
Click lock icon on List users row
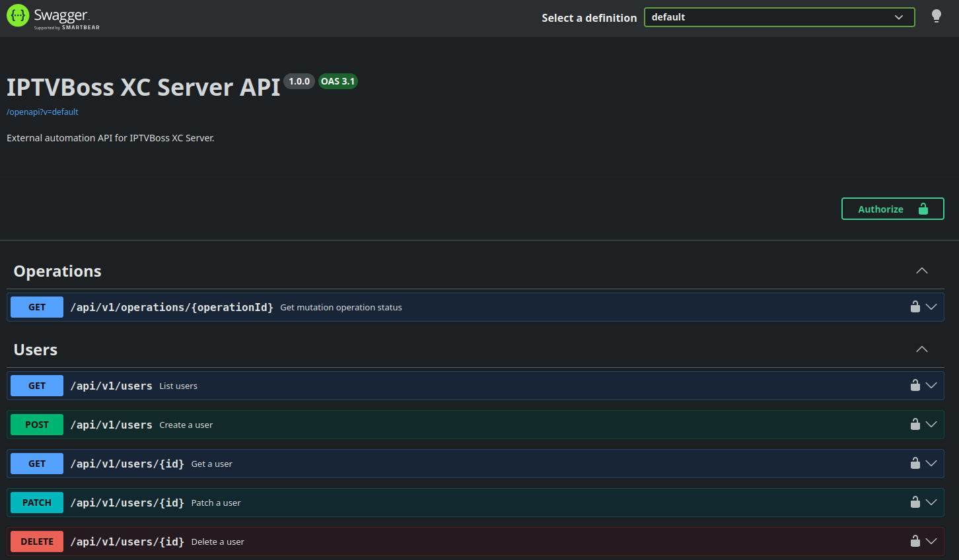pyautogui.click(x=915, y=385)
